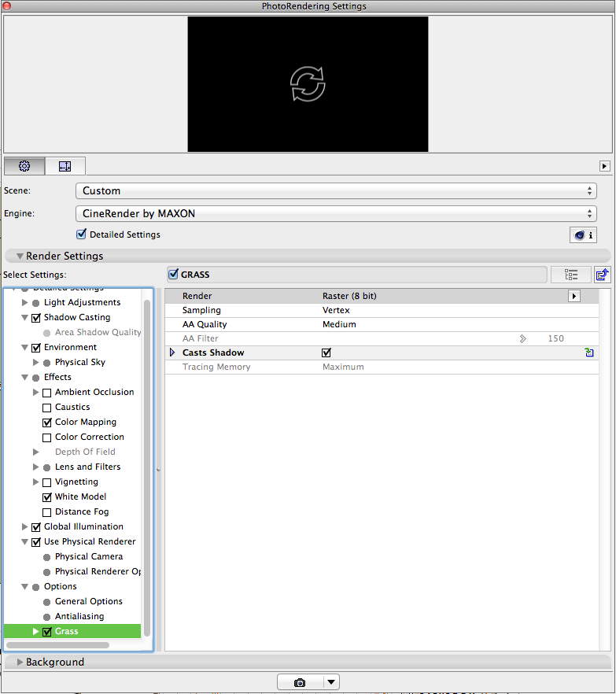
Task: Enable the Ambient Occlusion checkbox
Action: coord(47,393)
